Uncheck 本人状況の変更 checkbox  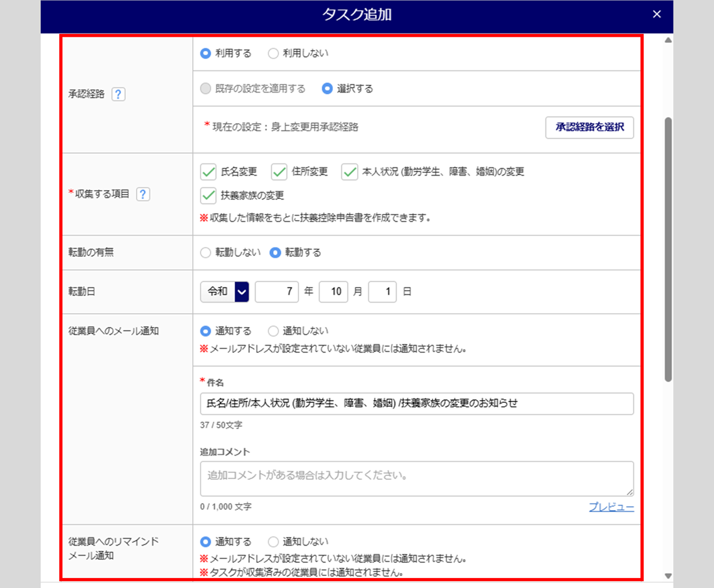coord(350,172)
